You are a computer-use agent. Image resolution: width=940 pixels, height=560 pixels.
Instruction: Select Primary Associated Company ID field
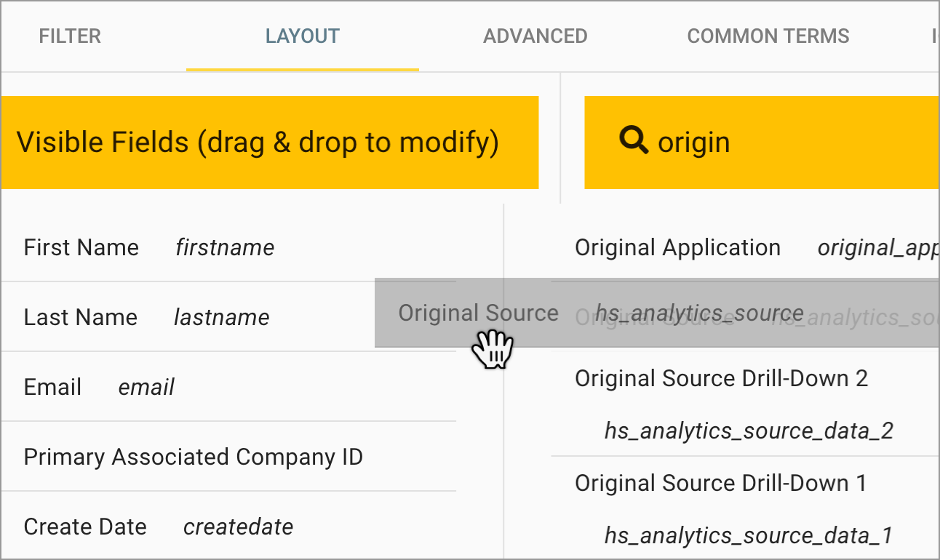(193, 457)
